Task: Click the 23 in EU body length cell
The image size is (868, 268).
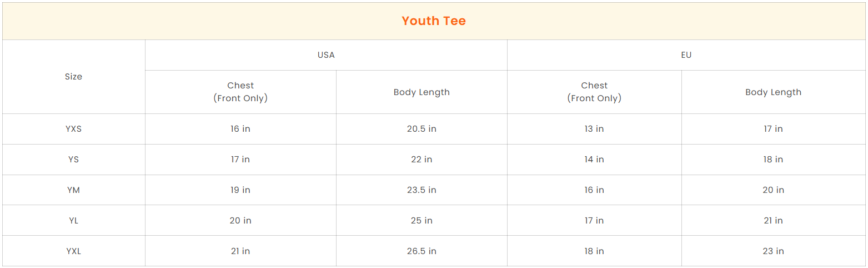Action: point(773,251)
